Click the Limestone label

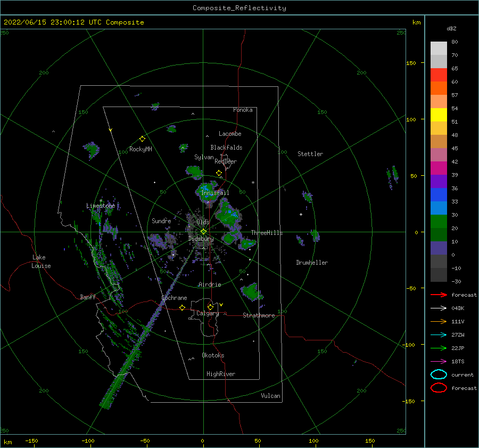[101, 206]
